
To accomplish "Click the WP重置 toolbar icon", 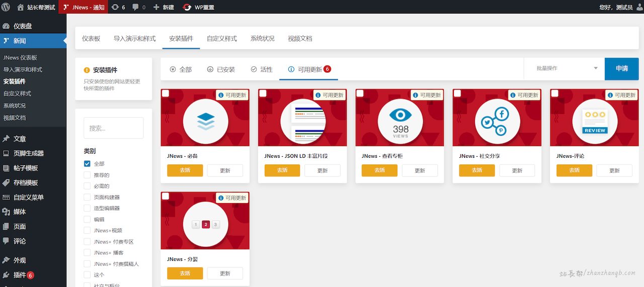I will (x=187, y=7).
